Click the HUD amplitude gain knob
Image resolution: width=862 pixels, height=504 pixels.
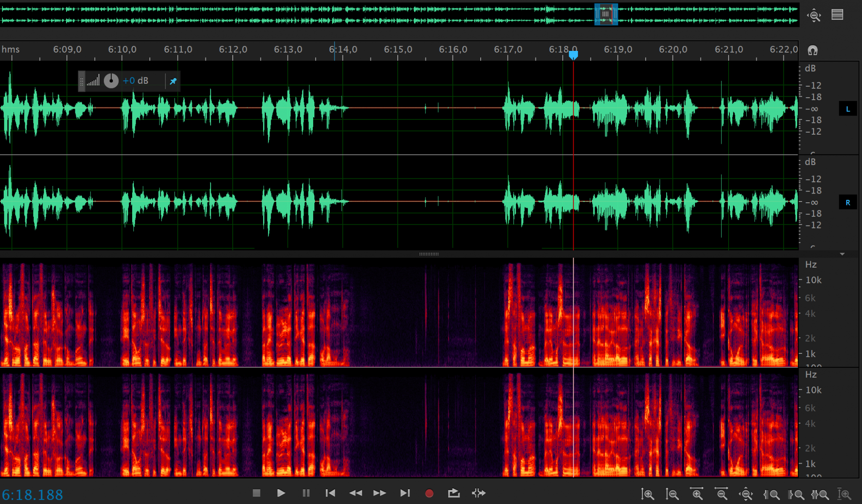pyautogui.click(x=111, y=81)
